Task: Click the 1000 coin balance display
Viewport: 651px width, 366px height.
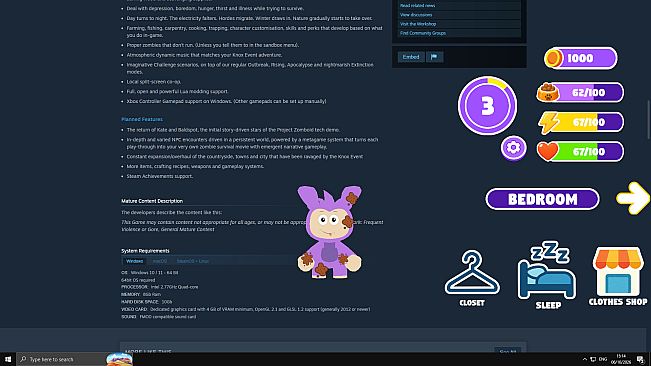Action: point(580,58)
